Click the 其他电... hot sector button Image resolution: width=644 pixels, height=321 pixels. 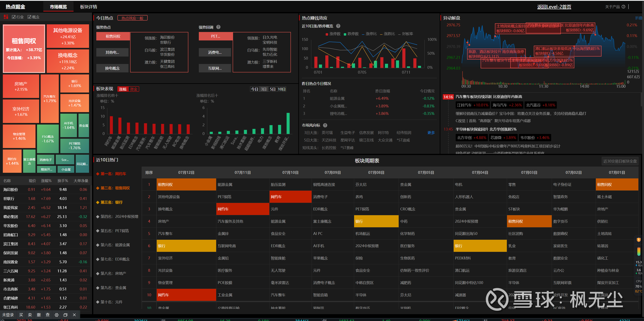coord(112,52)
